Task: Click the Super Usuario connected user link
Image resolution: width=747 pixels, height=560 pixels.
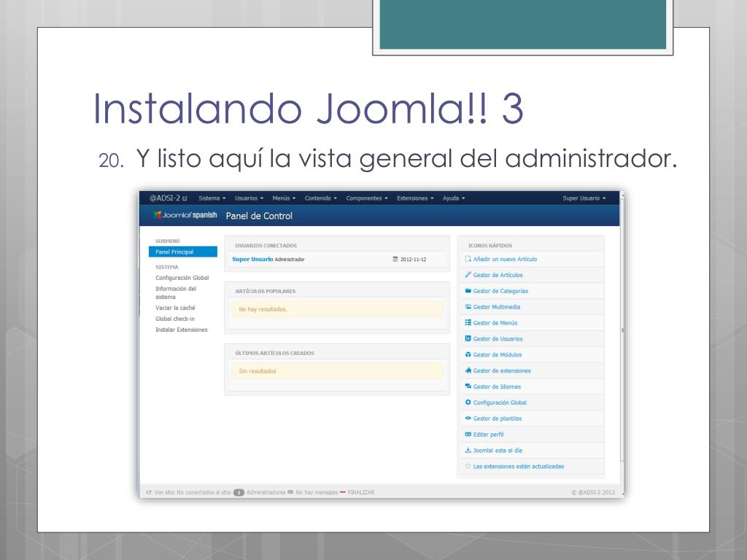Action: coord(252,259)
